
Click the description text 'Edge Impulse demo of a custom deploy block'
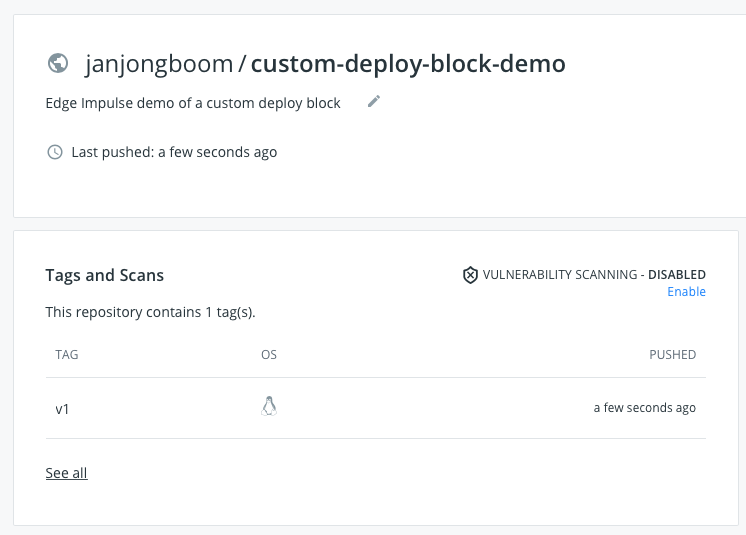click(193, 103)
